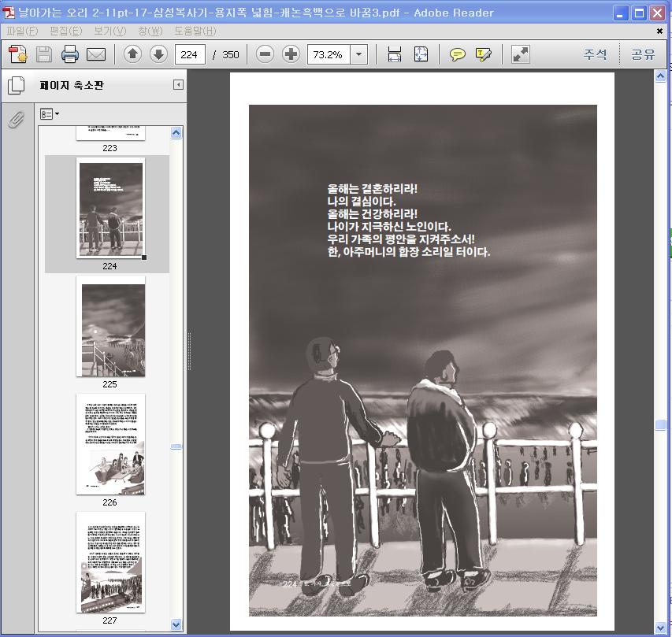Zoom in using the plus button
The width and height of the screenshot is (672, 637).
tap(291, 54)
